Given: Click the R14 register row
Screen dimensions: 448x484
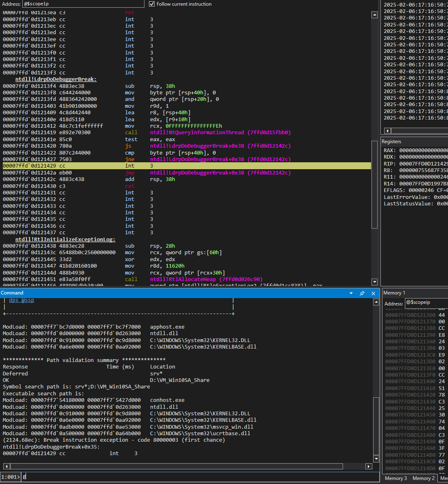Looking at the screenshot, I should point(415,184).
